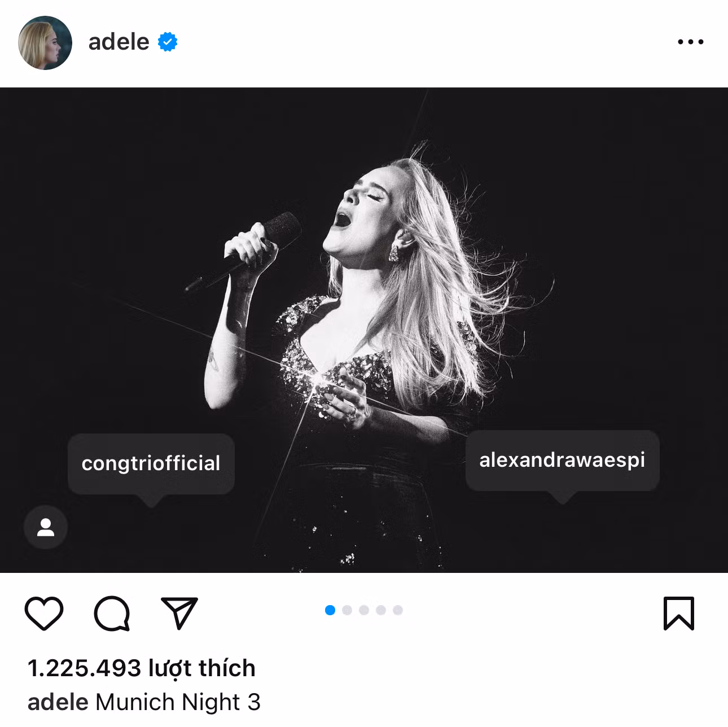
Task: Open the congtriofficial tag
Action: point(151,464)
